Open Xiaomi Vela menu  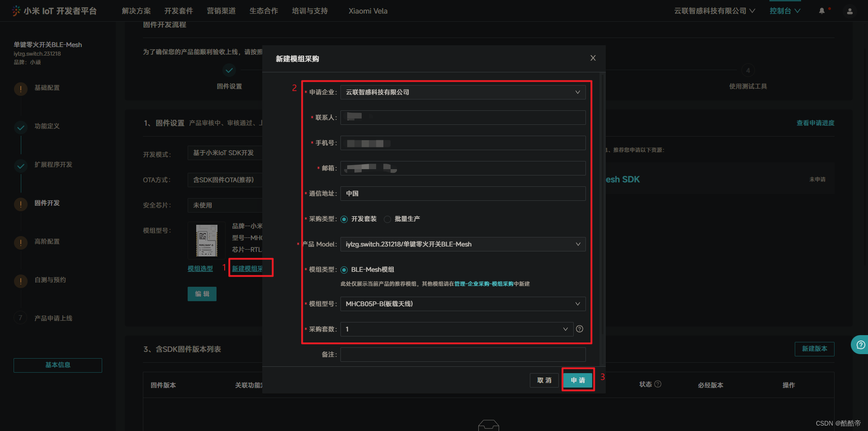pyautogui.click(x=368, y=11)
